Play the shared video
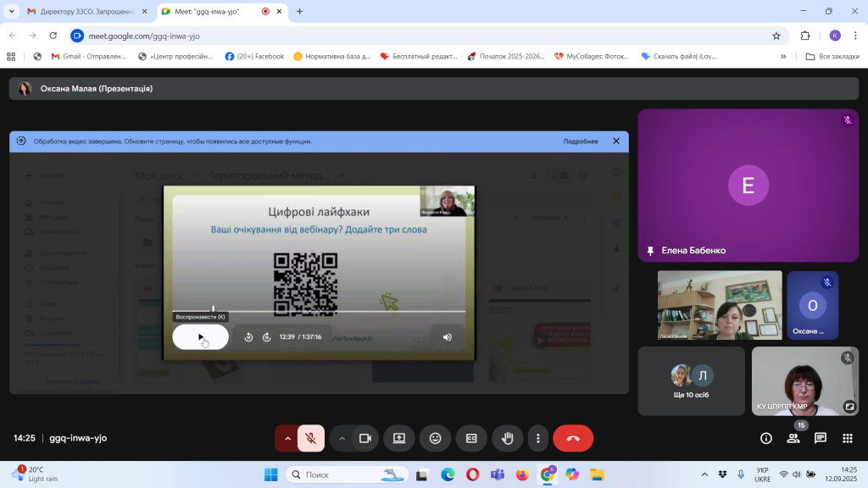Viewport: 868px width, 488px height. pos(200,337)
